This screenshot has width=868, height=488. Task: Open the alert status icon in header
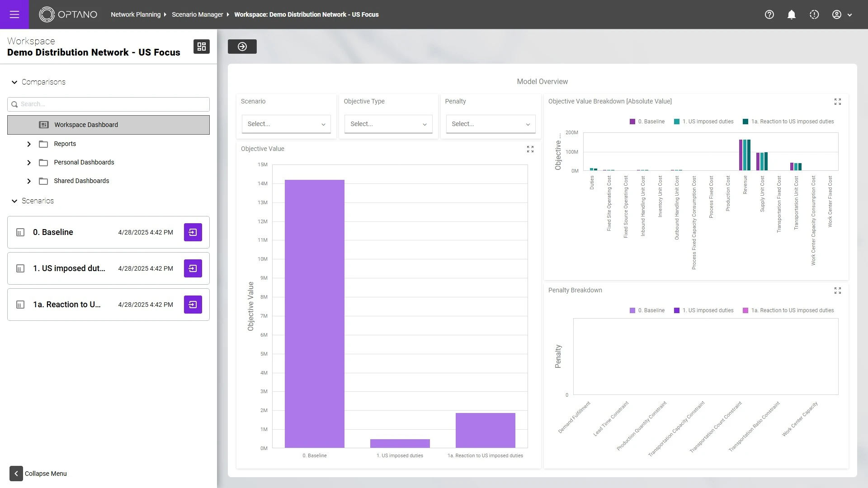pyautogui.click(x=814, y=14)
